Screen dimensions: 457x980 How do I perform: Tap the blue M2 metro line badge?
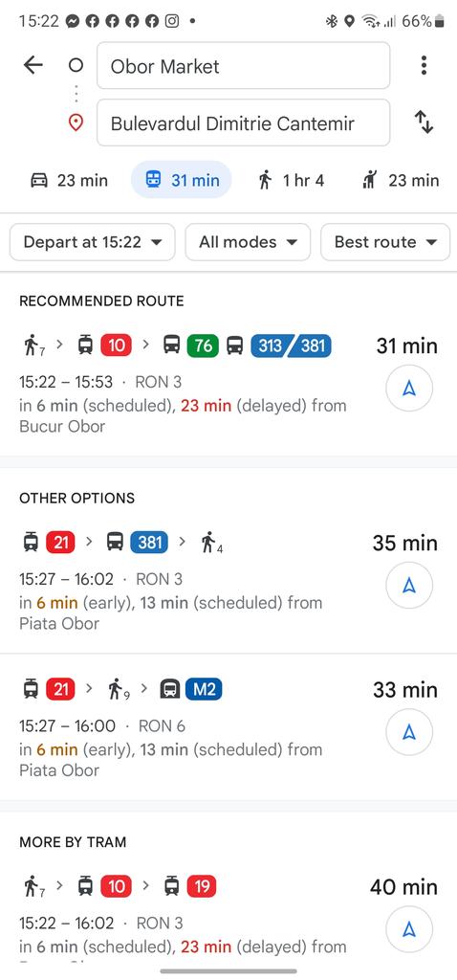(204, 689)
